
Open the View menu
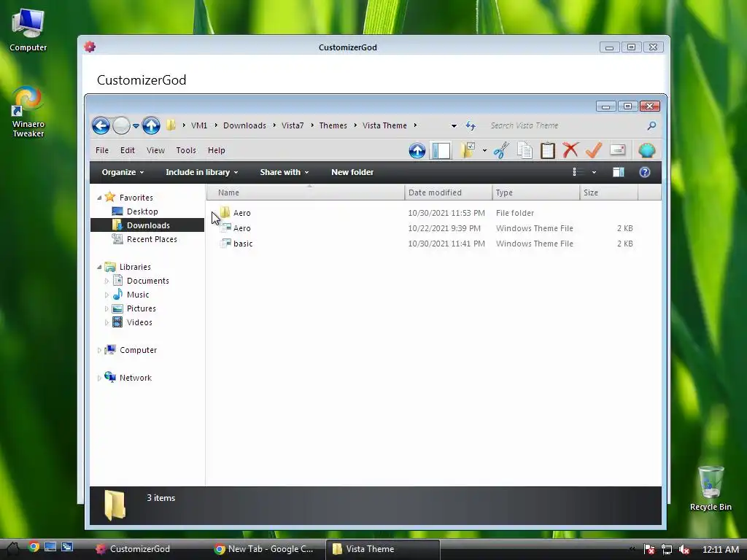pos(155,150)
